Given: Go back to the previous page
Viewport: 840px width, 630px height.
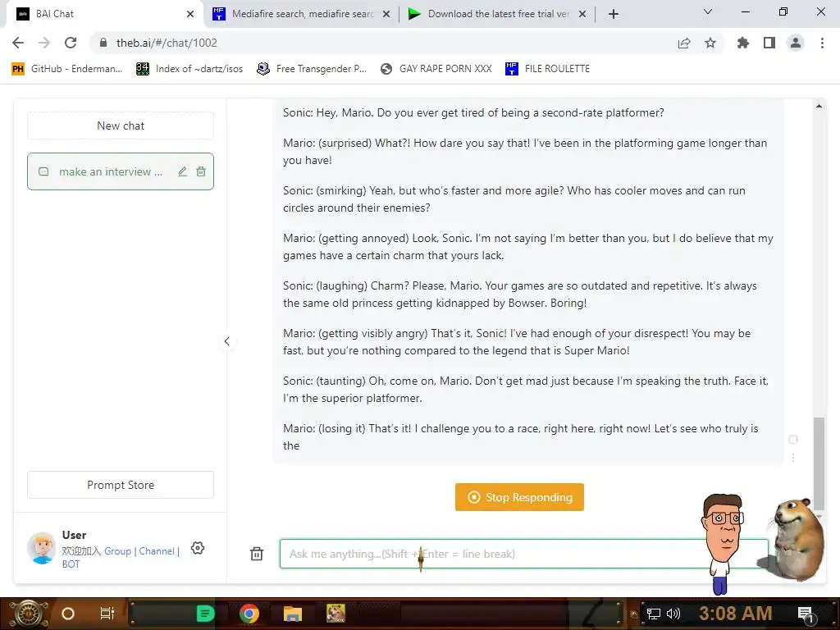Looking at the screenshot, I should [x=18, y=43].
